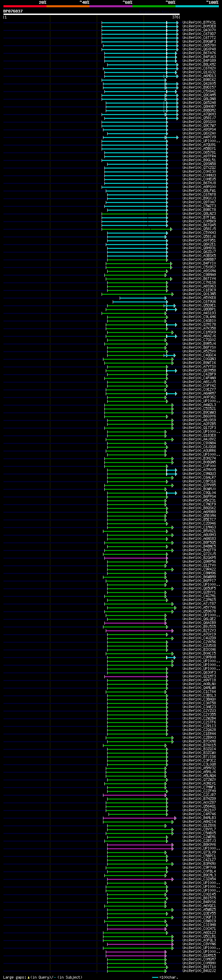Click the red 20% identity legend segment
This screenshot has width=222, height=980.
[25, 7]
